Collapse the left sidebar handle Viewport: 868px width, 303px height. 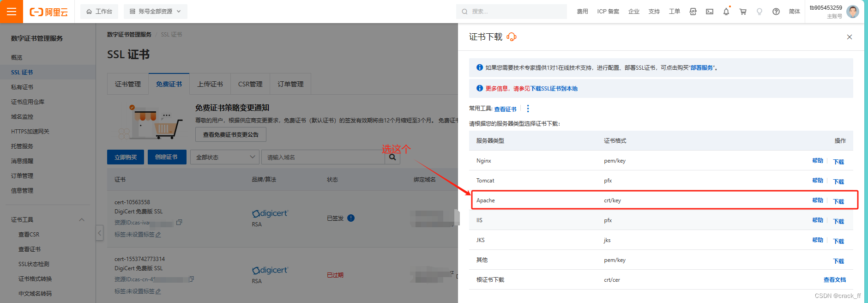tap(99, 233)
